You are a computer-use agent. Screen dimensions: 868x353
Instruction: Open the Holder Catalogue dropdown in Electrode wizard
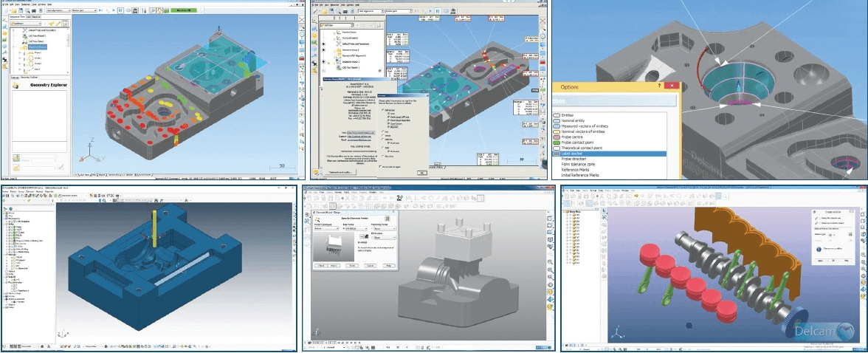(x=326, y=228)
